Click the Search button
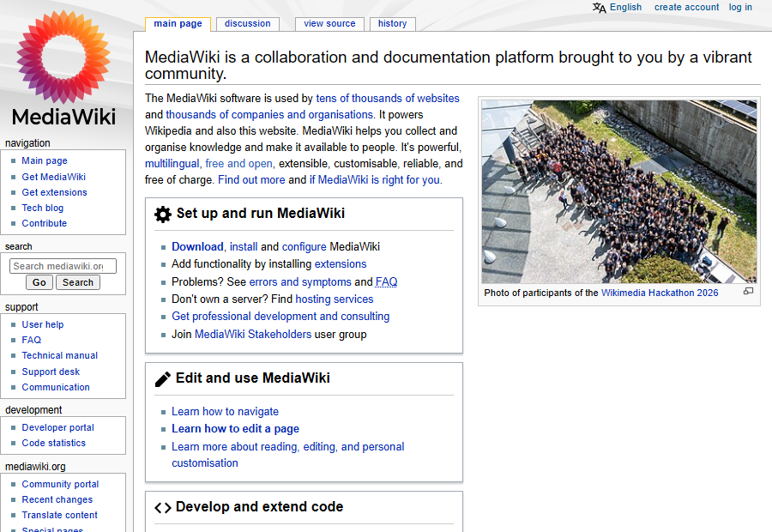Image resolution: width=772 pixels, height=532 pixels. 78,282
